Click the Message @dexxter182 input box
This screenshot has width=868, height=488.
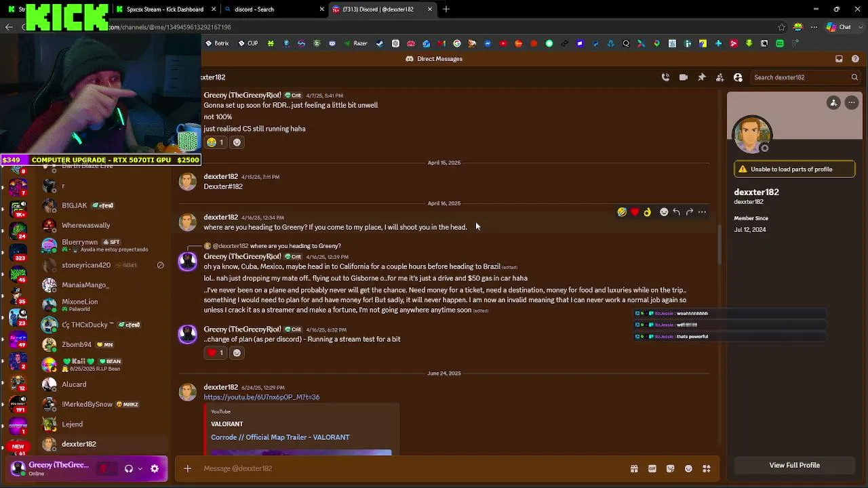(x=414, y=468)
